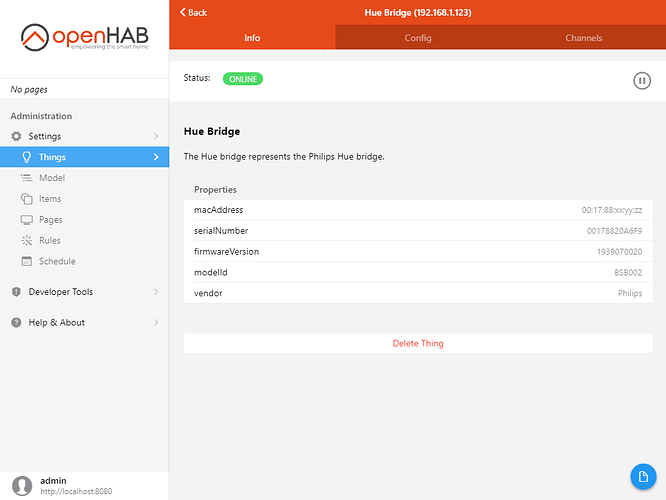Click the Model list icon
The image size is (666, 500).
click(x=27, y=178)
